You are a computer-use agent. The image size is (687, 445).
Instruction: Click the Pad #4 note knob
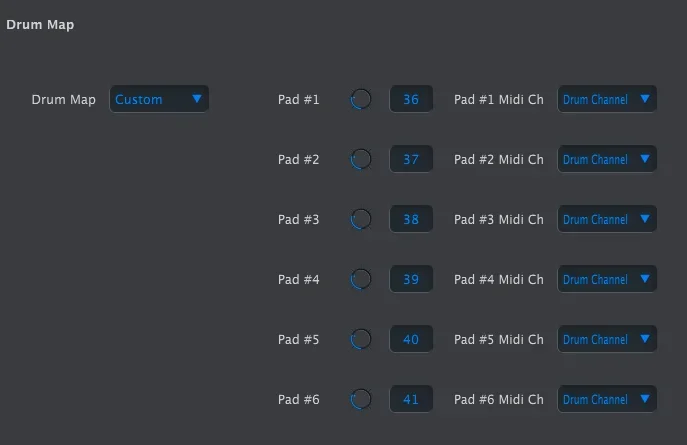(361, 279)
